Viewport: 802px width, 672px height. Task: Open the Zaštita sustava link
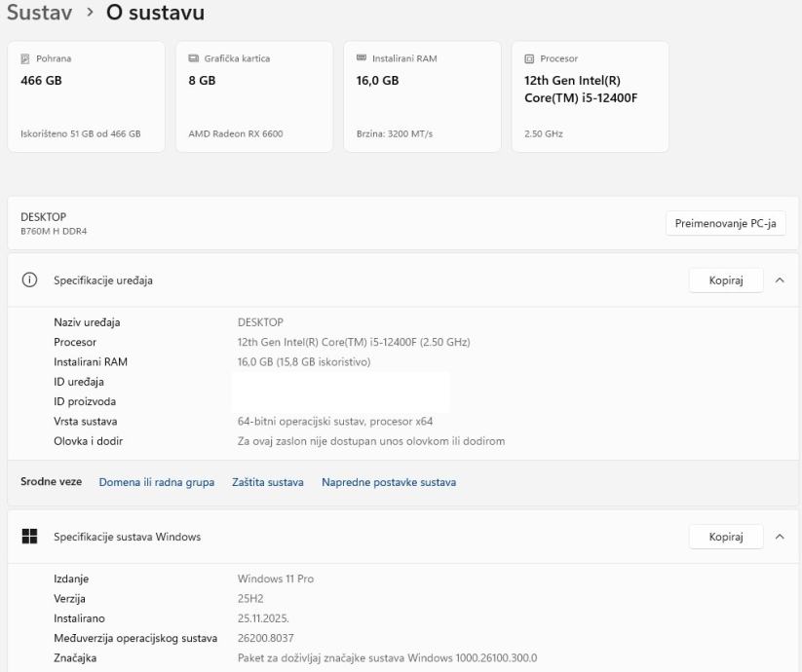(268, 482)
